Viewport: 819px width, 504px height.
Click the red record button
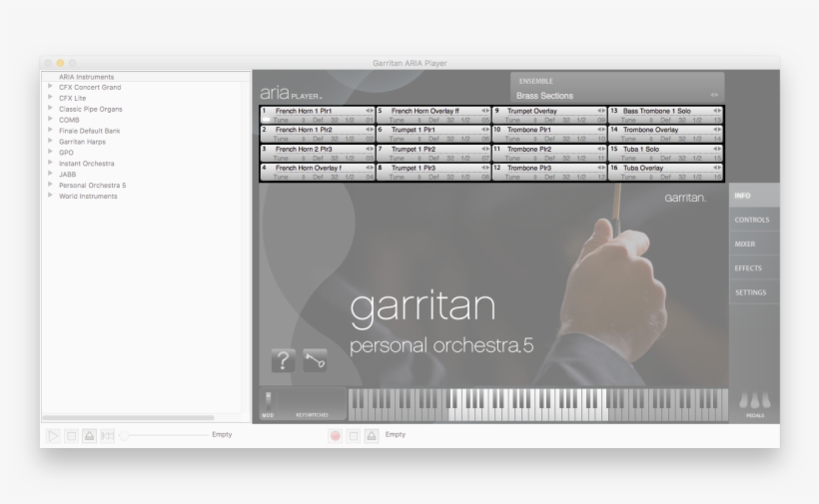pos(336,436)
